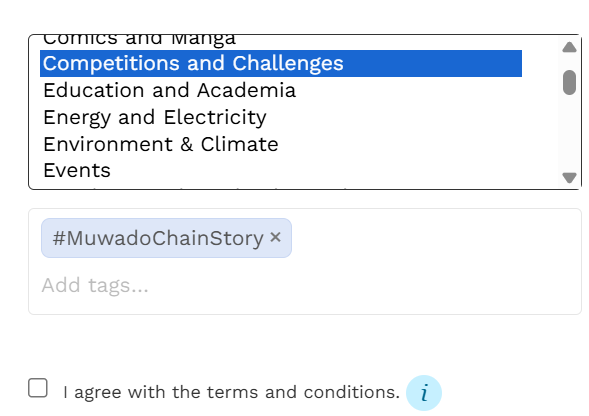The image size is (589, 416).
Task: Select Environment & Climate in category list
Action: [281, 144]
